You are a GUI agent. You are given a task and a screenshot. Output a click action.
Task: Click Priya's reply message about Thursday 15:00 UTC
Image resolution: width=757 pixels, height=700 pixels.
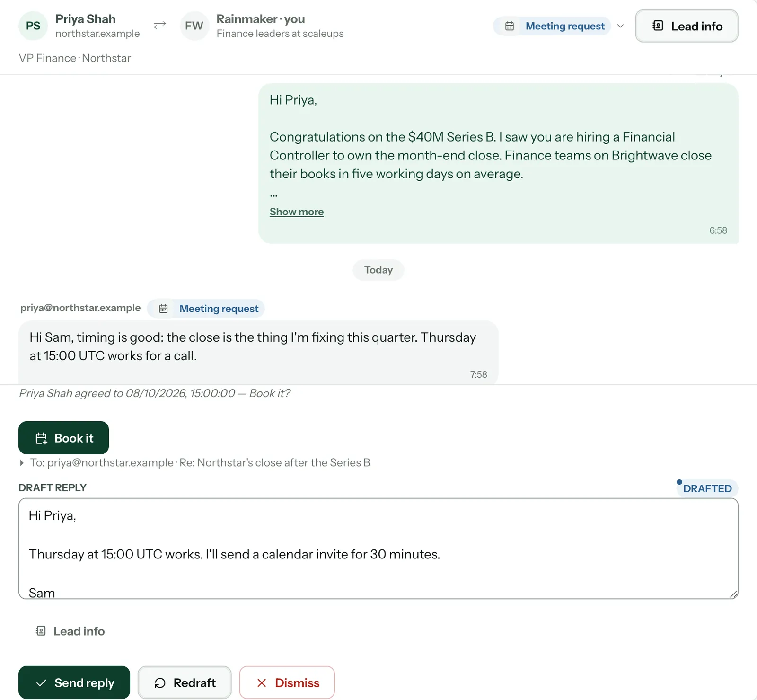[x=258, y=353]
